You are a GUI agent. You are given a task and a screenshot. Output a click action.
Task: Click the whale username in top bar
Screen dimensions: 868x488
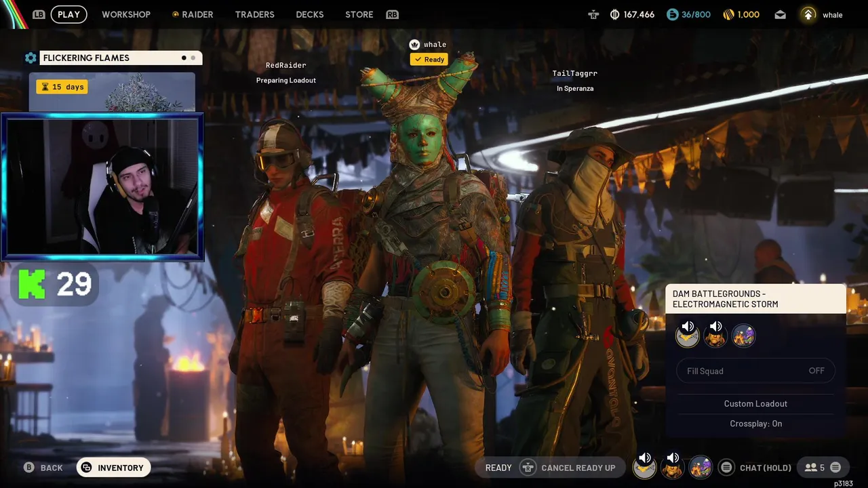pyautogui.click(x=832, y=15)
